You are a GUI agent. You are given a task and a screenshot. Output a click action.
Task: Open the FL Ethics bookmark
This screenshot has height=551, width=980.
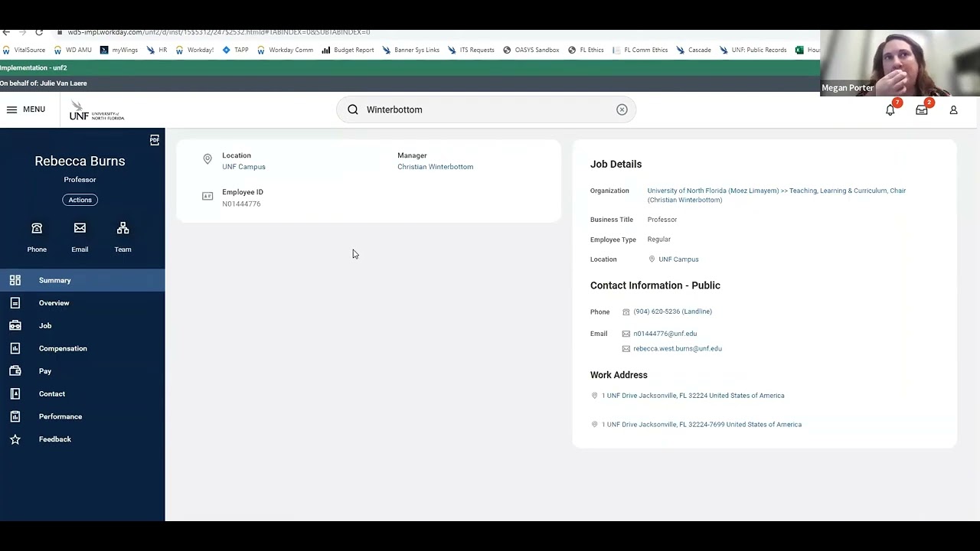point(586,50)
